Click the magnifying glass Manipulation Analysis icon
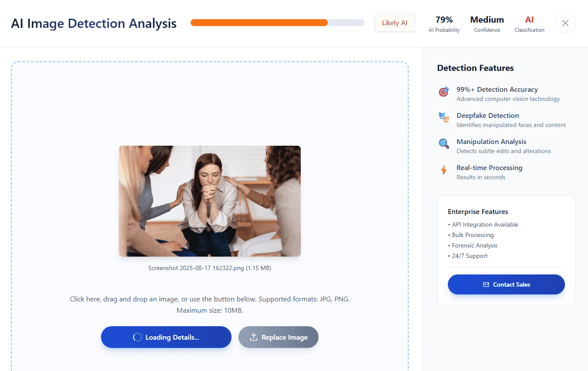Screen dimensions: 588x371 (444, 144)
